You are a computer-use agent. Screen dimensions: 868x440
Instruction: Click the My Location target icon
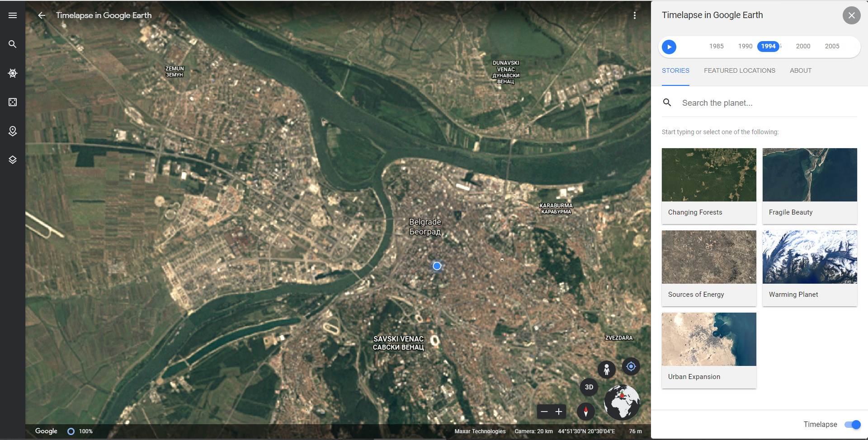point(631,366)
